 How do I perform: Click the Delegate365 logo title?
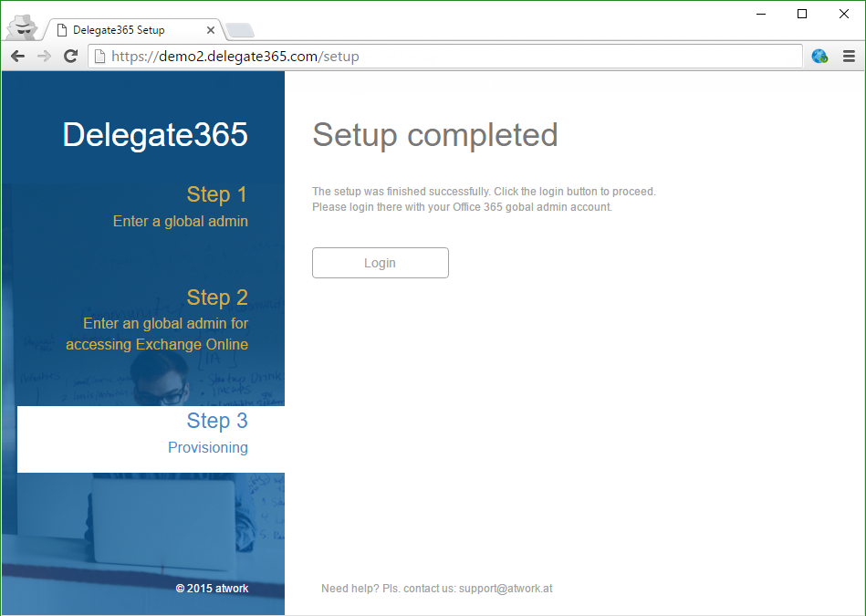155,134
